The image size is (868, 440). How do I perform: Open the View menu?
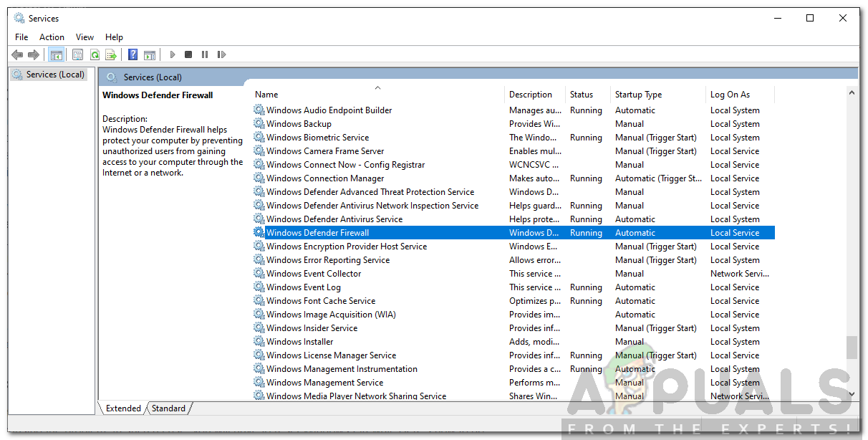pyautogui.click(x=85, y=37)
